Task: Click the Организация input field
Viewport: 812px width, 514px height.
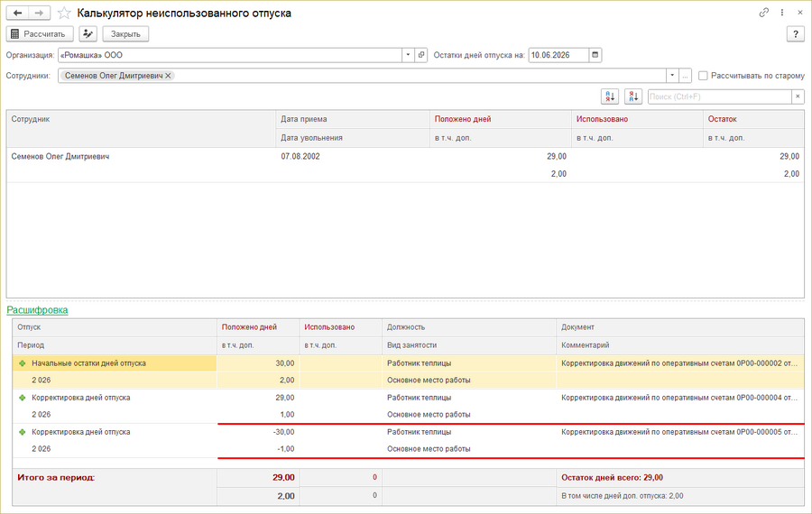Action: point(230,55)
